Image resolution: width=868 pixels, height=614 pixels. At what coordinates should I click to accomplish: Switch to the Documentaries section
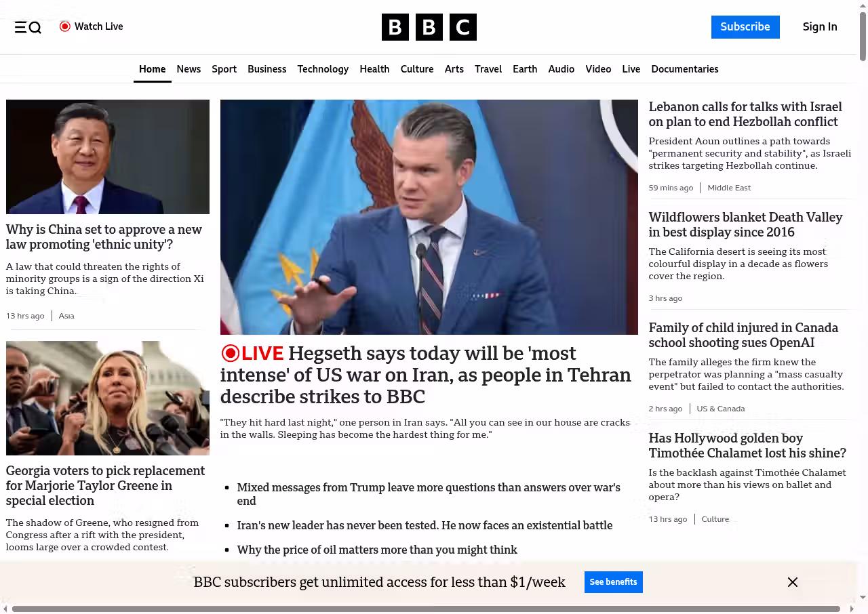point(684,69)
